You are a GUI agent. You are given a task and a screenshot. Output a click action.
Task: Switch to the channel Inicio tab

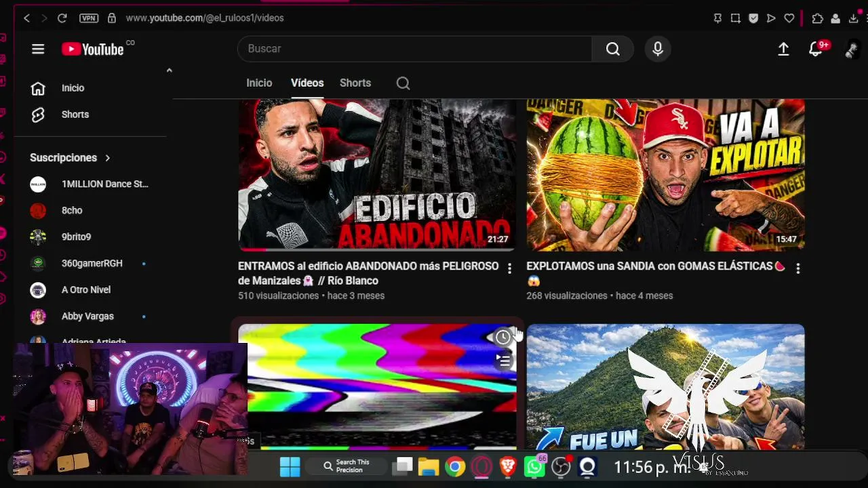[x=259, y=83]
